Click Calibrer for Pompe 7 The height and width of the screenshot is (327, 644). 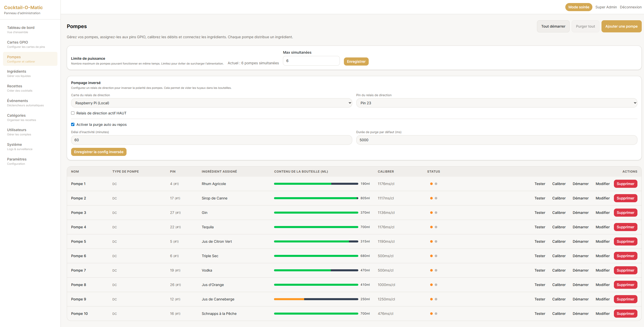click(559, 270)
